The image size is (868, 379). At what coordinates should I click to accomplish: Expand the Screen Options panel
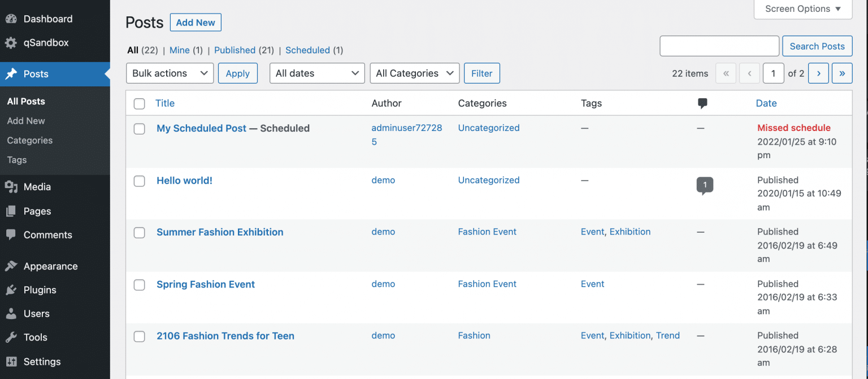[x=802, y=8]
